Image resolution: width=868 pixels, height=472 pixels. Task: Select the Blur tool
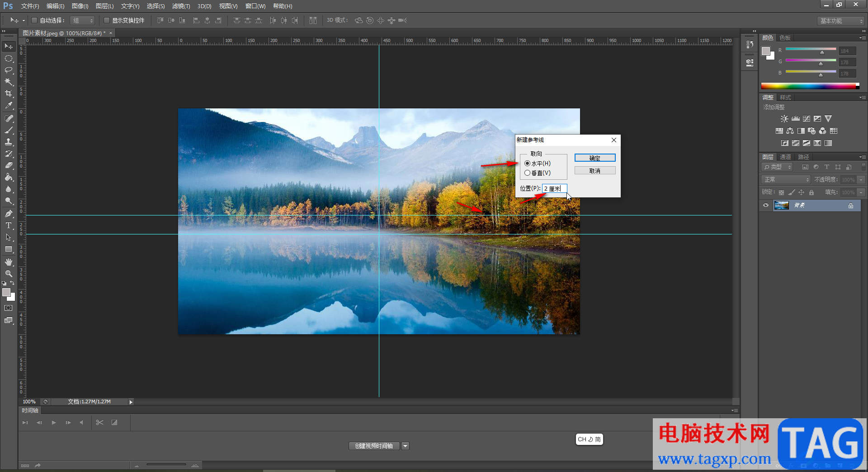click(9, 189)
